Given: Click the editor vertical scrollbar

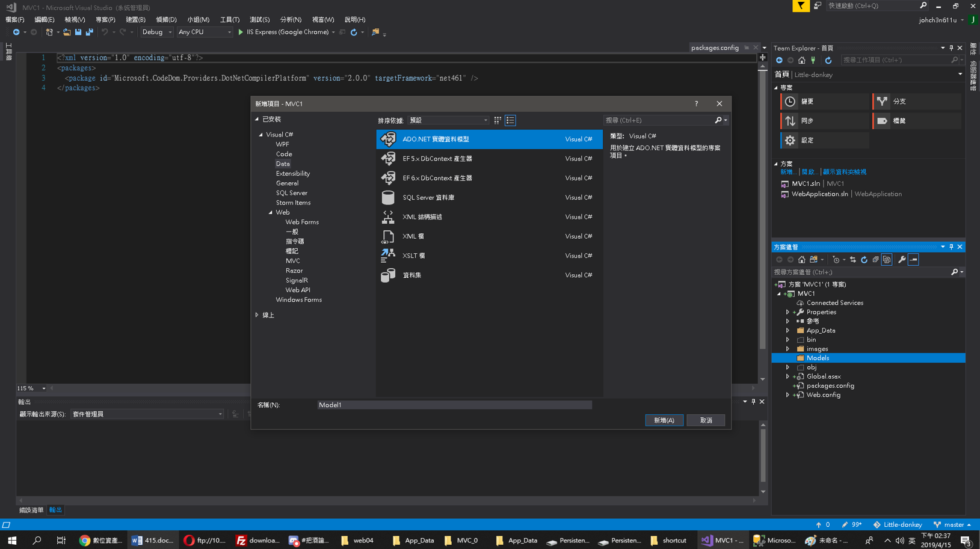Looking at the screenshot, I should [x=763, y=222].
